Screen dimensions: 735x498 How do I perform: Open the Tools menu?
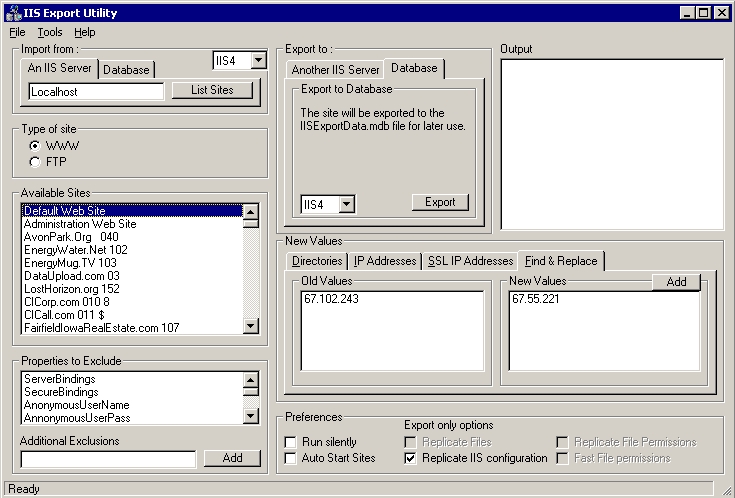[50, 32]
